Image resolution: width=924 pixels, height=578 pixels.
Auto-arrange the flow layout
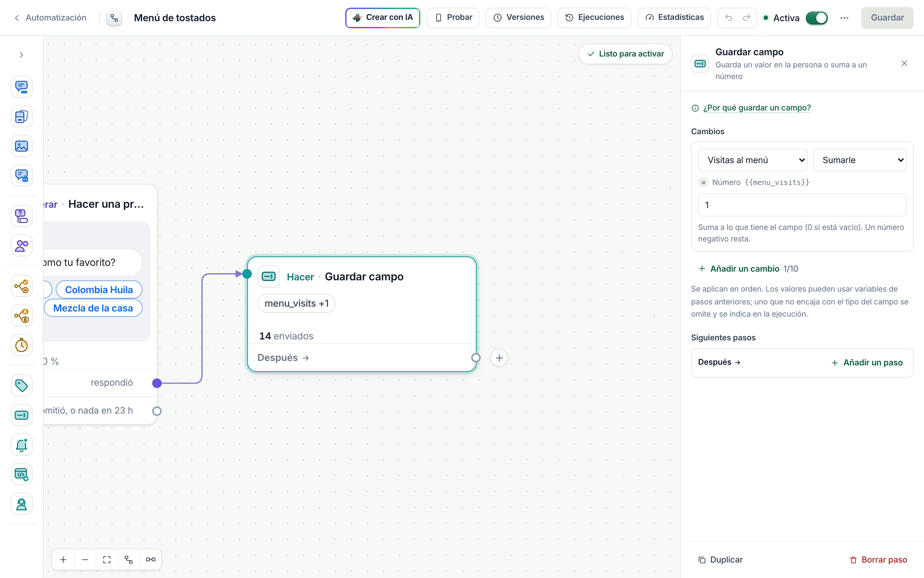tap(129, 560)
